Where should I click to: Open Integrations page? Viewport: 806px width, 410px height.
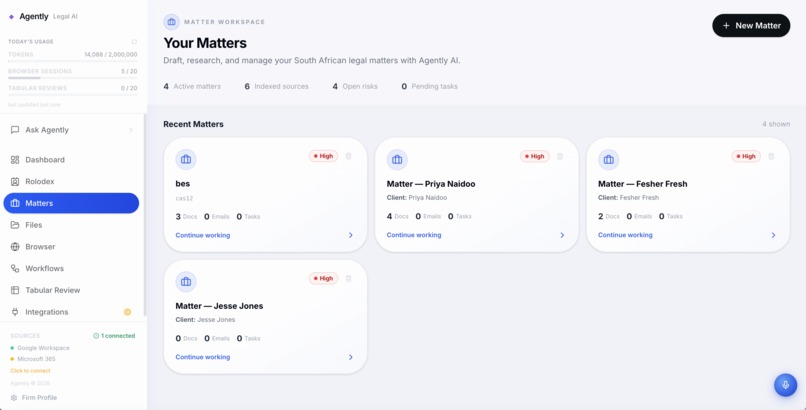[71, 312]
